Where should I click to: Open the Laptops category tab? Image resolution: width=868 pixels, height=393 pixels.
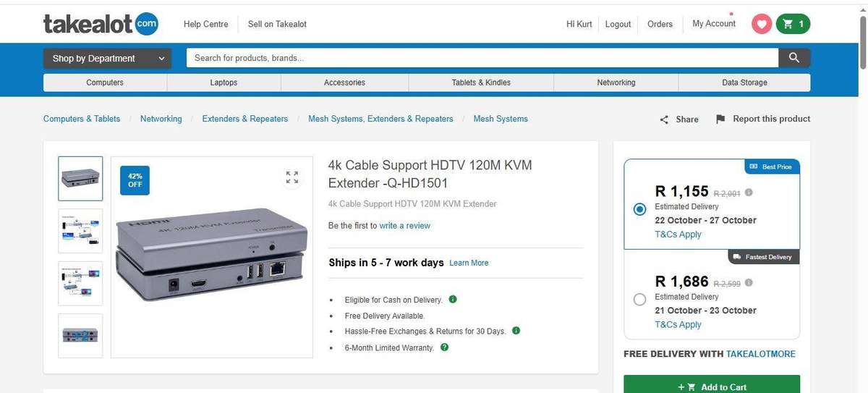[224, 83]
